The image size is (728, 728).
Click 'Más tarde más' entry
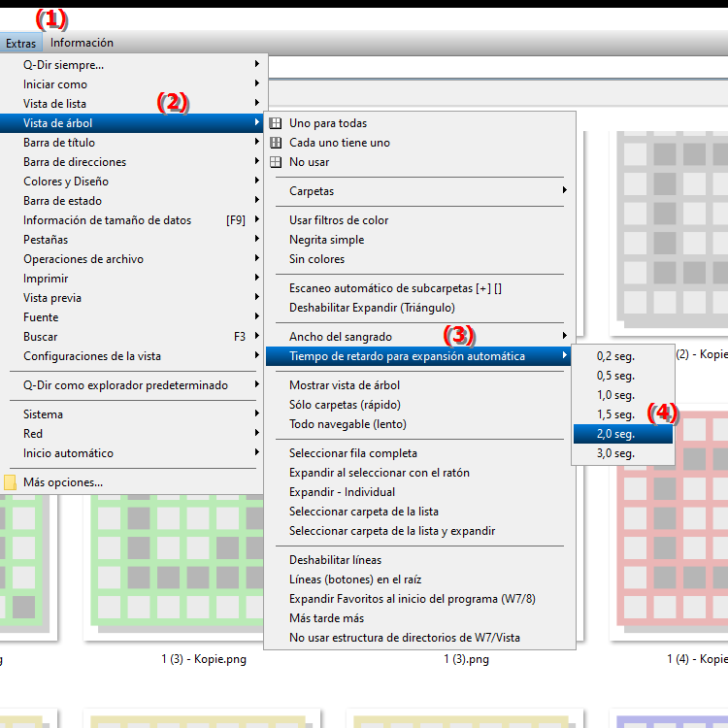coord(417,618)
